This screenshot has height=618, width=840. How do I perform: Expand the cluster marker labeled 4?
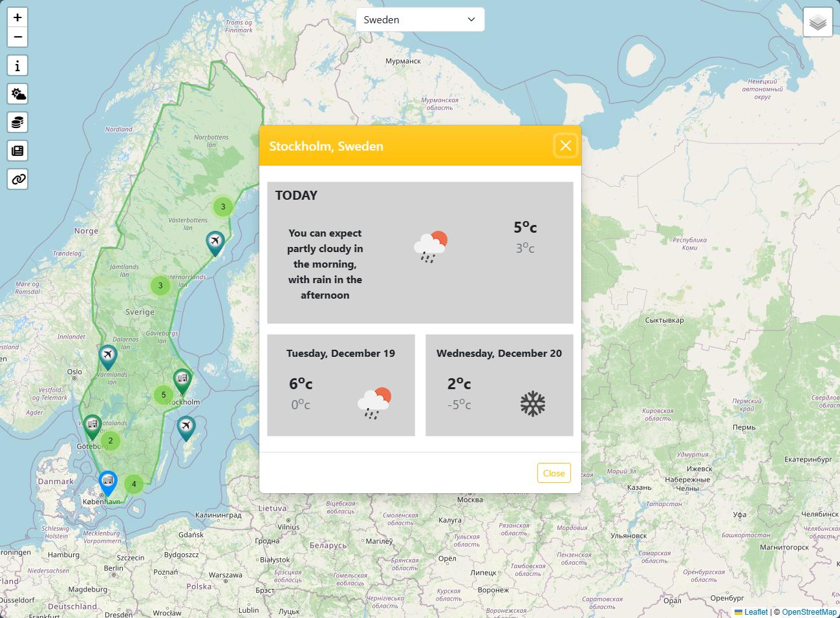coord(134,484)
